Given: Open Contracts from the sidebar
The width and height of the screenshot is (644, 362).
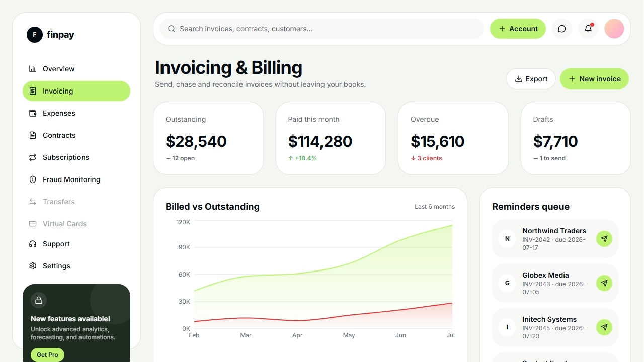Looking at the screenshot, I should [76, 135].
